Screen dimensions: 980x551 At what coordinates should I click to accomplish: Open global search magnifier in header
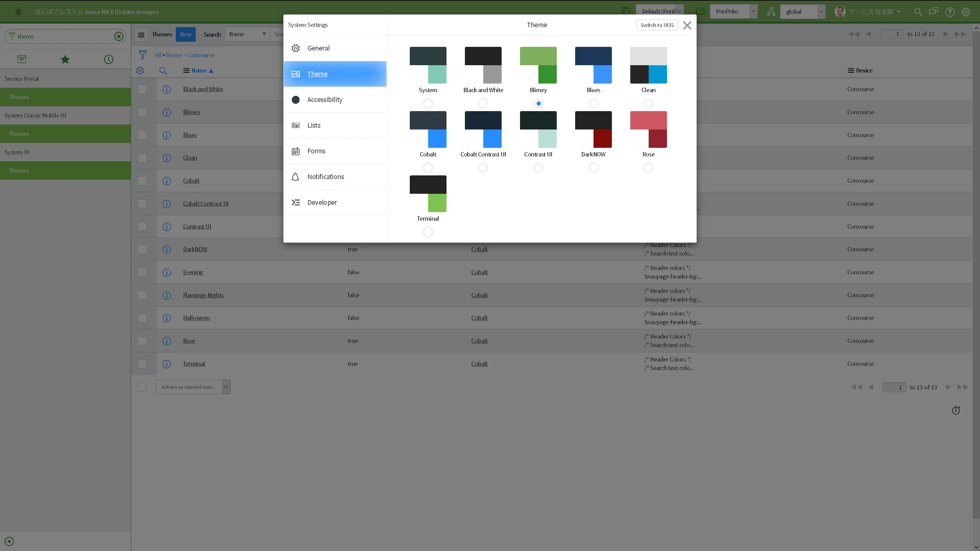(918, 12)
